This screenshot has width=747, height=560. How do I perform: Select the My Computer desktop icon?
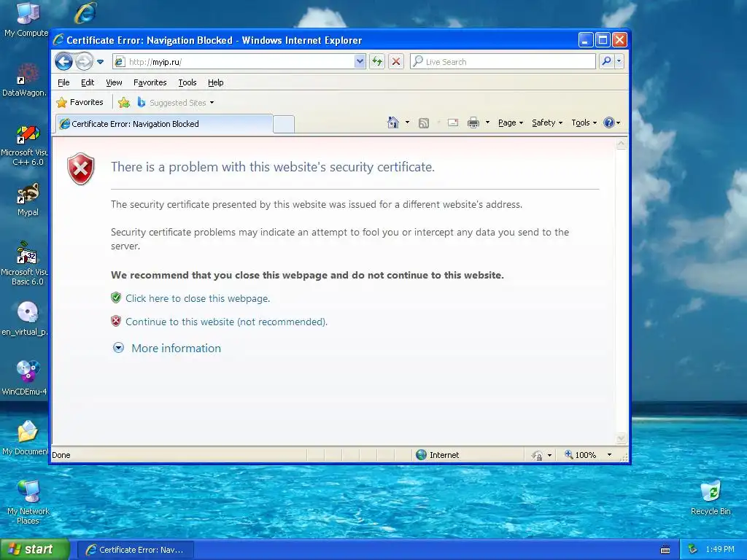[x=26, y=20]
